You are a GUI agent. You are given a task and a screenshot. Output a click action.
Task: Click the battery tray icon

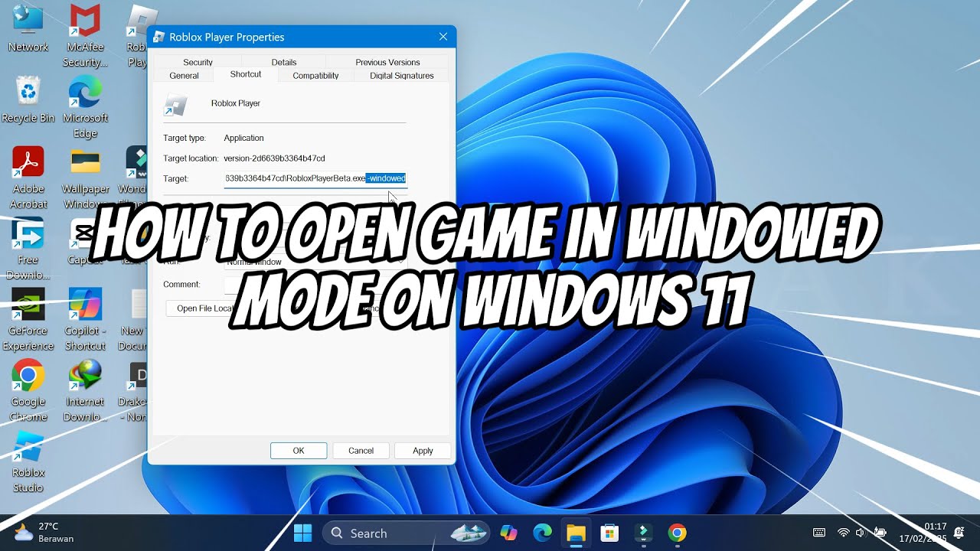[880, 533]
